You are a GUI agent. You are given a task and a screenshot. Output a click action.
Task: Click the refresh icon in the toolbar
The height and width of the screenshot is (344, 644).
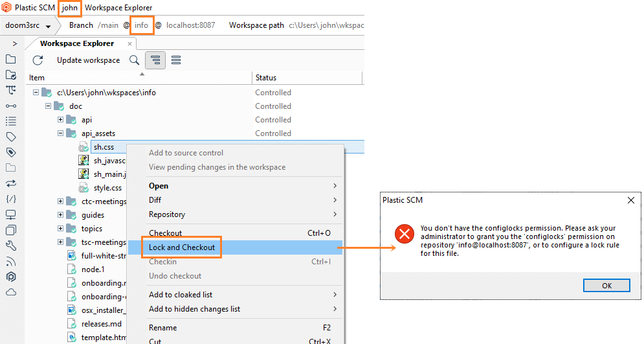(38, 60)
